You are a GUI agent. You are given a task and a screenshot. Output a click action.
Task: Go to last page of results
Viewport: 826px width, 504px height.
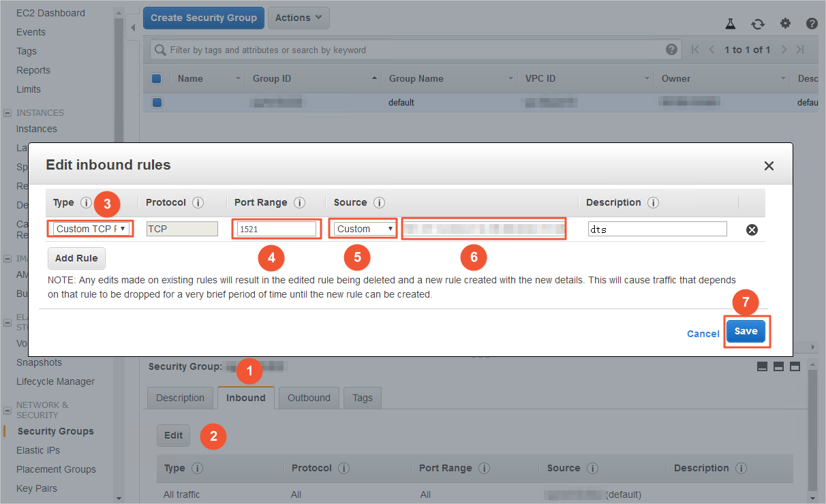(800, 50)
